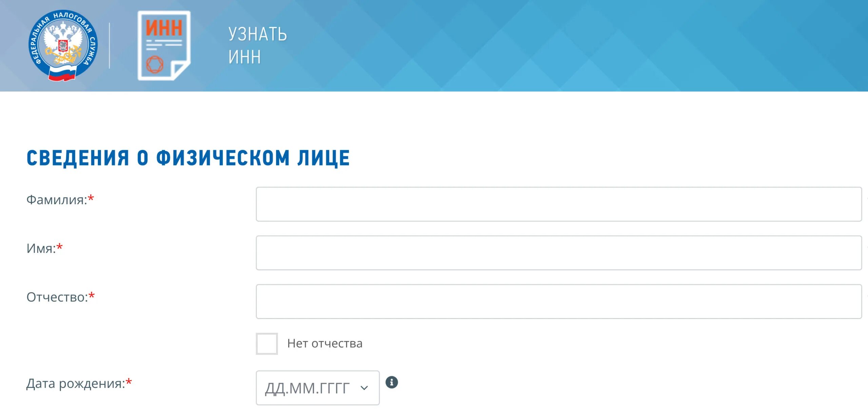Expand the date picker chevron arrow

click(x=364, y=388)
